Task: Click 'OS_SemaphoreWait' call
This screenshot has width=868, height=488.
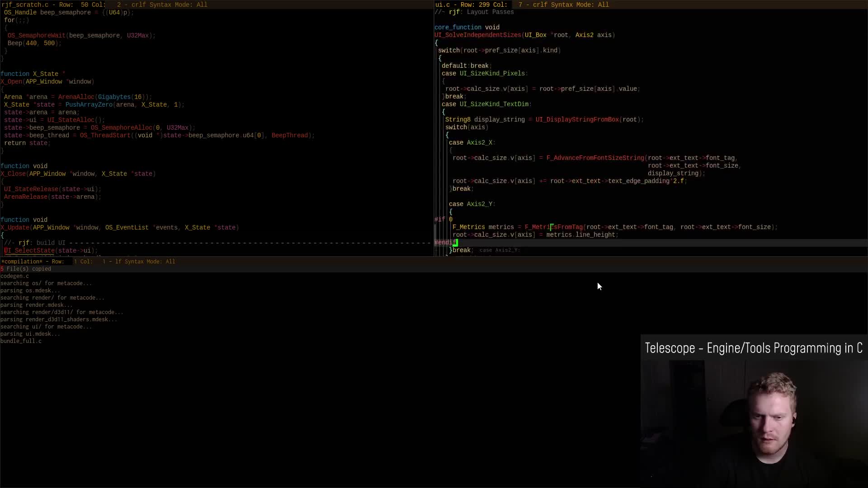Action: point(37,35)
